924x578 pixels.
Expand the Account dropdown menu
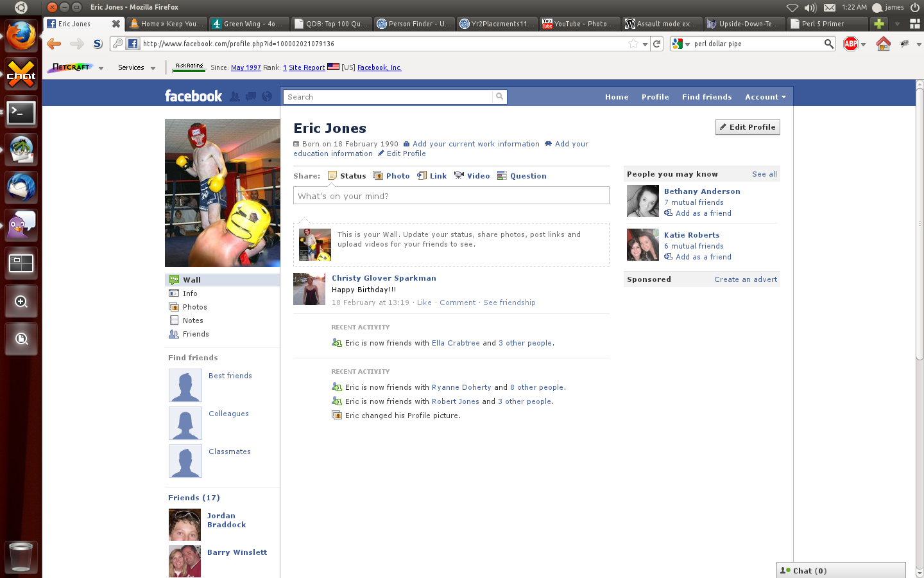pos(765,97)
